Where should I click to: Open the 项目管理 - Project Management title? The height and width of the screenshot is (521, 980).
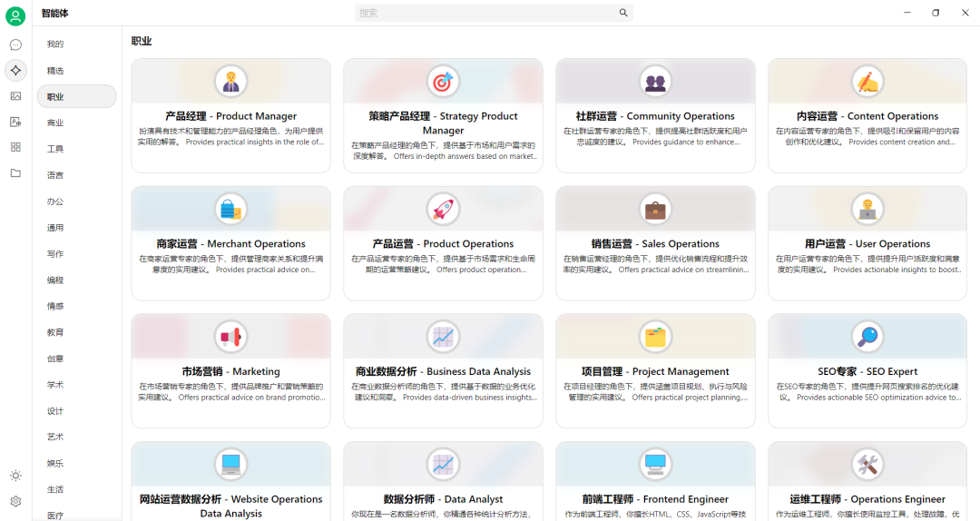click(655, 371)
